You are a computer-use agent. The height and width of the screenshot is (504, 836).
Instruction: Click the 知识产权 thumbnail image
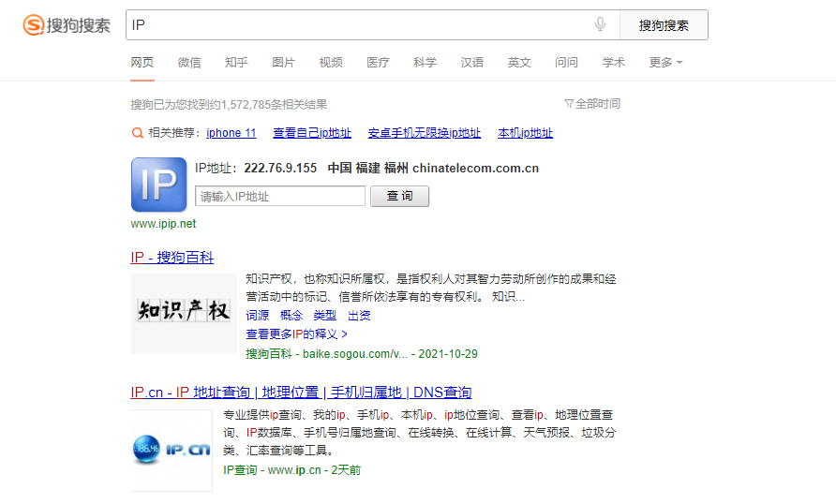tap(184, 314)
